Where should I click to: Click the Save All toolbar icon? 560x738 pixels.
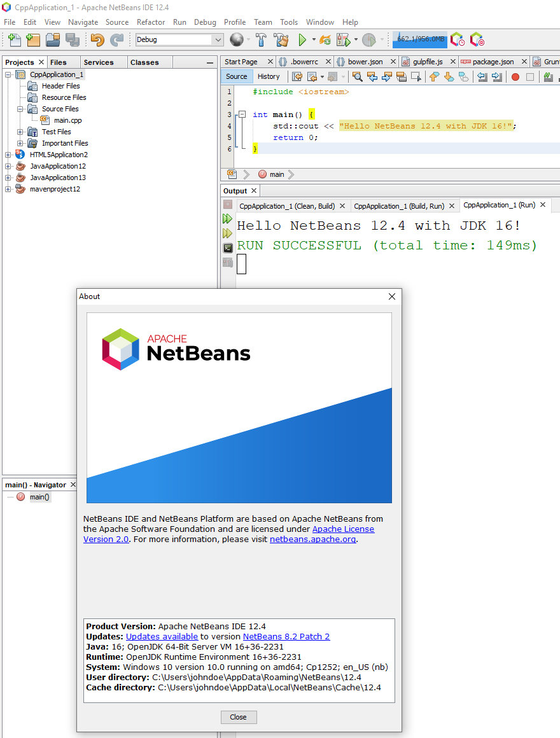click(73, 40)
